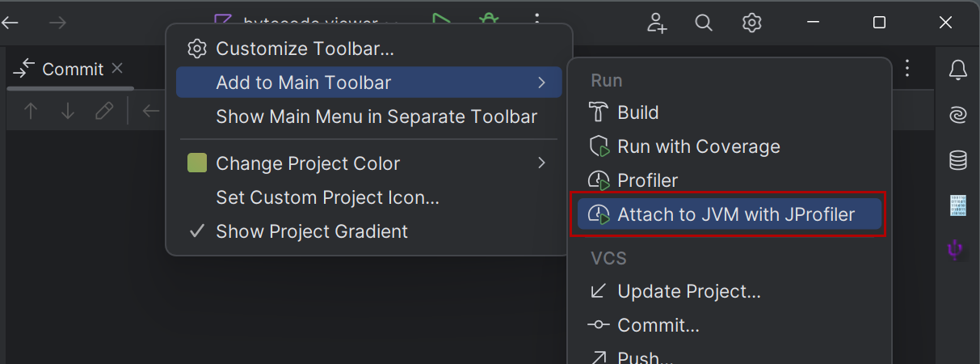Close the Commit tab
This screenshot has height=364, width=980.
coord(117,69)
